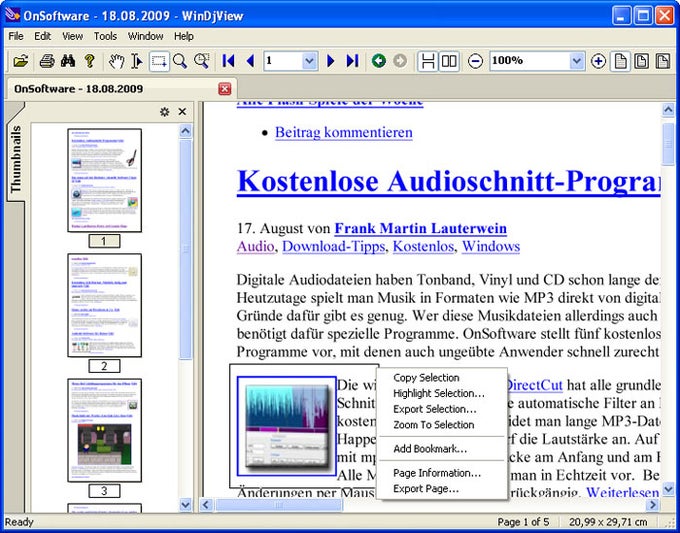
Task: Toggle Fit Width view icon
Action: [x=663, y=61]
